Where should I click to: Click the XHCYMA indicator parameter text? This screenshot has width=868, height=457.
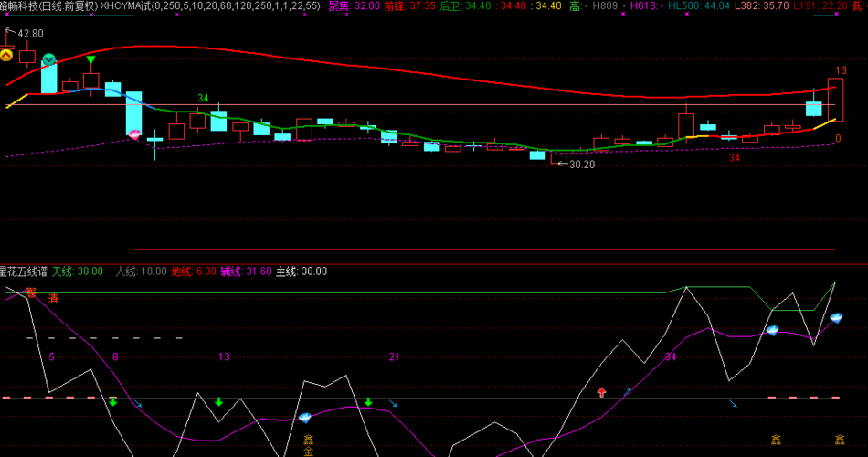(210, 6)
